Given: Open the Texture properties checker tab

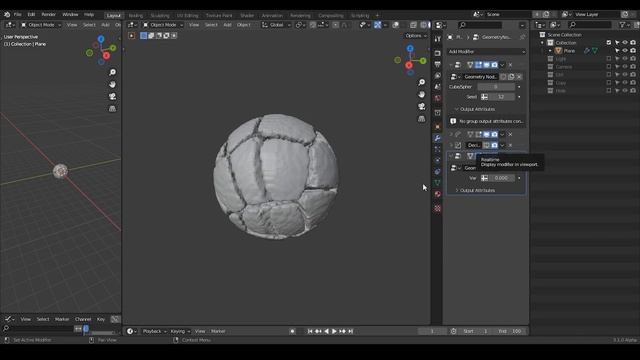Looking at the screenshot, I should coord(438,208).
